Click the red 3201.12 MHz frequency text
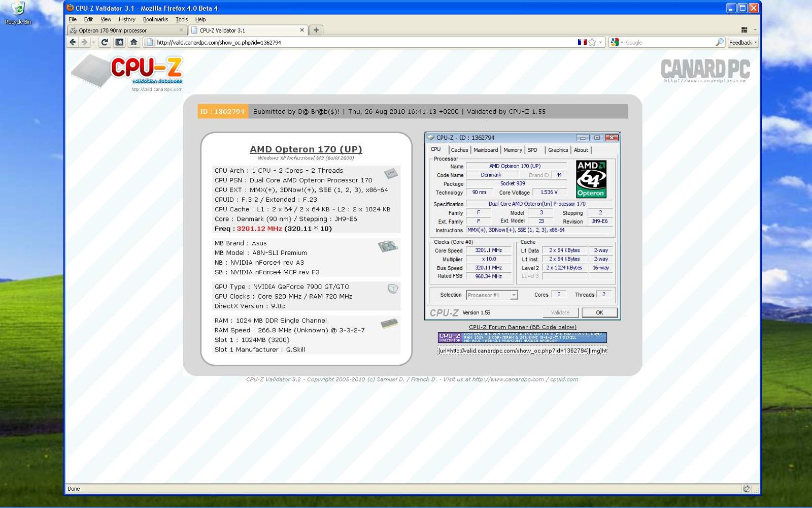Image resolution: width=812 pixels, height=508 pixels. click(259, 229)
